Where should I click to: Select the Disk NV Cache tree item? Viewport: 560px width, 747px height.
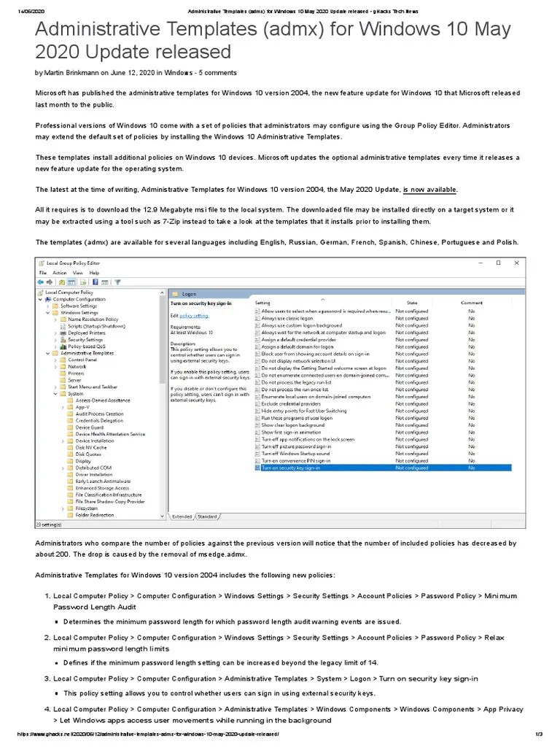tap(91, 447)
